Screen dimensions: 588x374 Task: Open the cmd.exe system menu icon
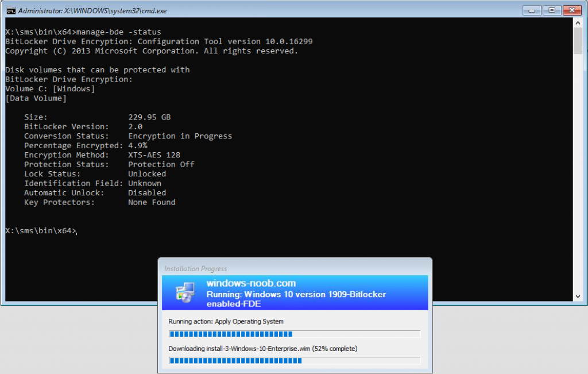tap(10, 10)
